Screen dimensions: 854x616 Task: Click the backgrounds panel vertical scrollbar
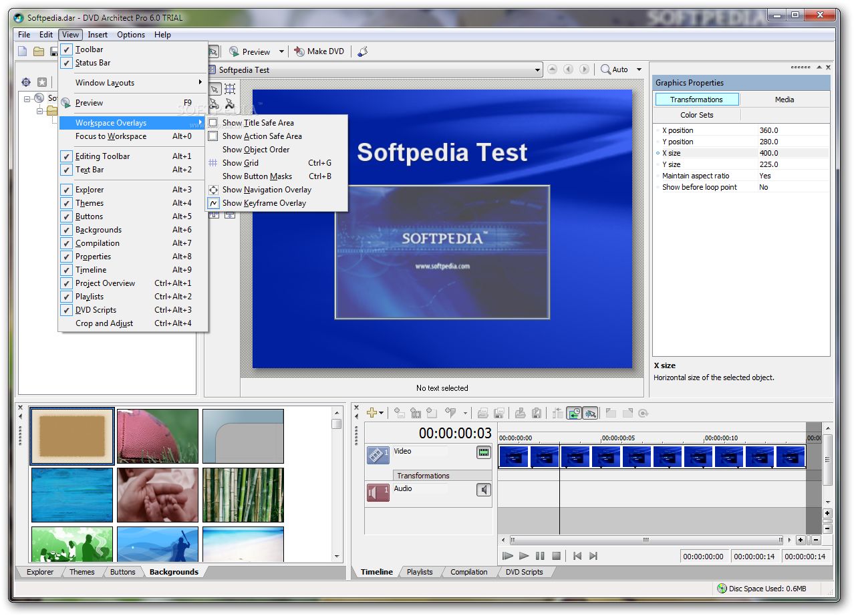click(337, 484)
